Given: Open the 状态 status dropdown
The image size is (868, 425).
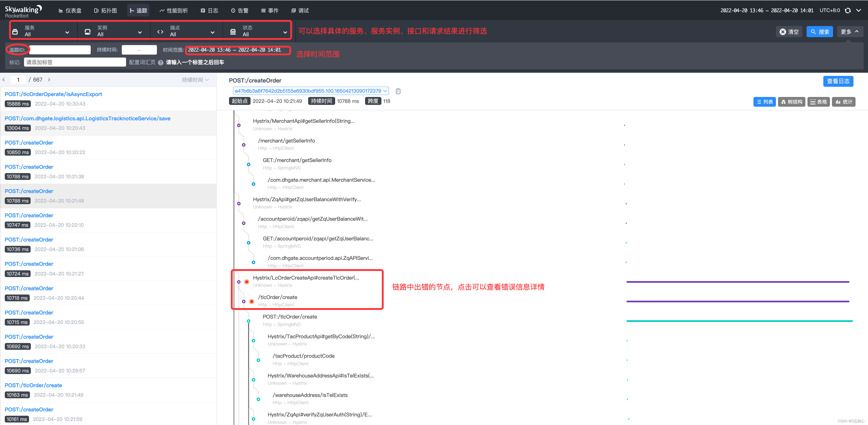Looking at the screenshot, I should [x=258, y=31].
